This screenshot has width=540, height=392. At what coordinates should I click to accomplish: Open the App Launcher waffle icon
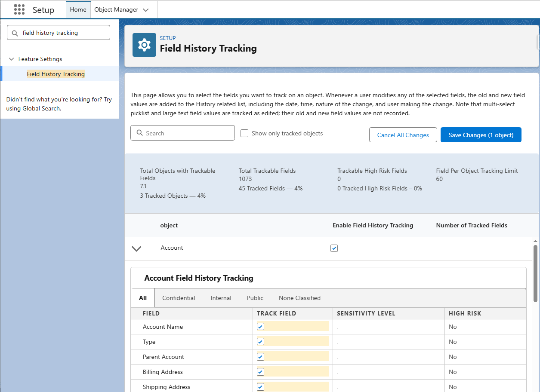(x=19, y=9)
